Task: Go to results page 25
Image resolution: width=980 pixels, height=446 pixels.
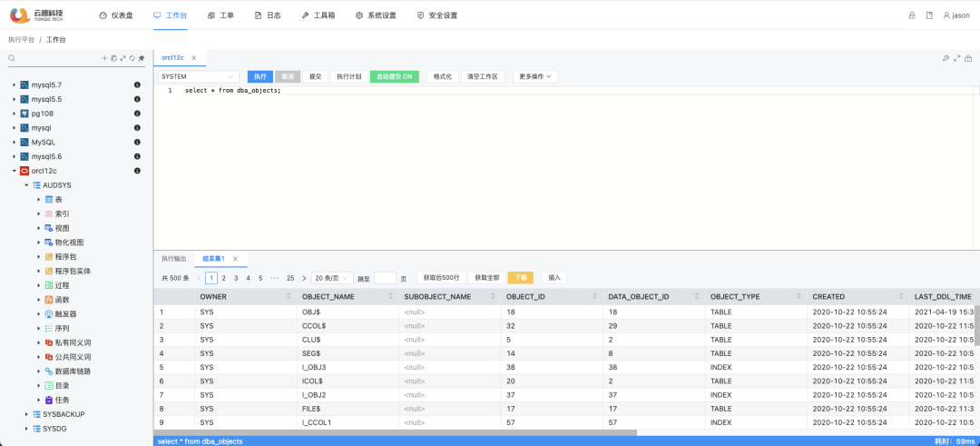Action: coord(290,278)
